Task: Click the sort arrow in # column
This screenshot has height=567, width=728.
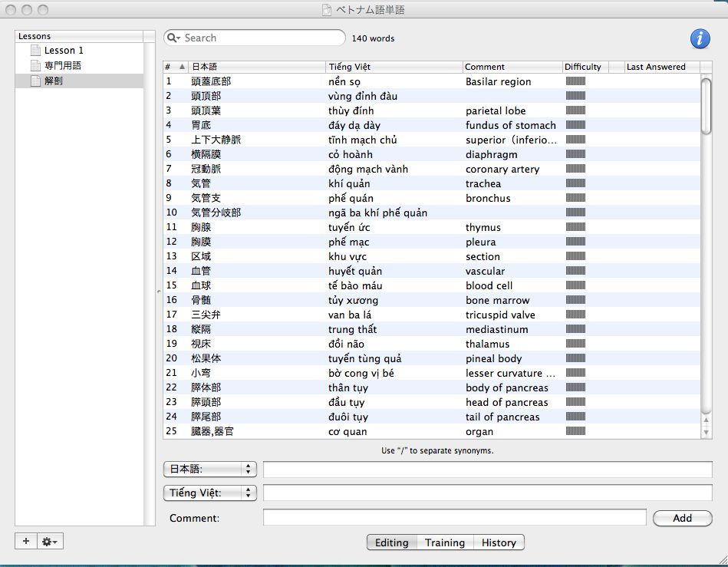Action: (182, 67)
